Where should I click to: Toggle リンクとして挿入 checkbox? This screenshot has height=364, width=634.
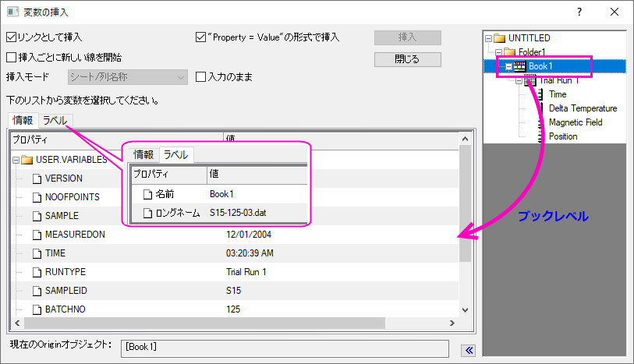coord(12,37)
